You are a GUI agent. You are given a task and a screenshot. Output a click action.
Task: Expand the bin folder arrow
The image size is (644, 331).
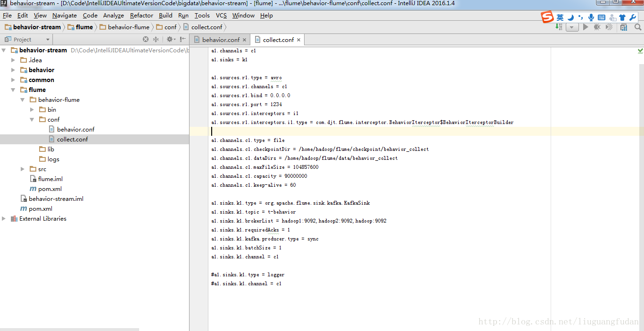pyautogui.click(x=32, y=109)
